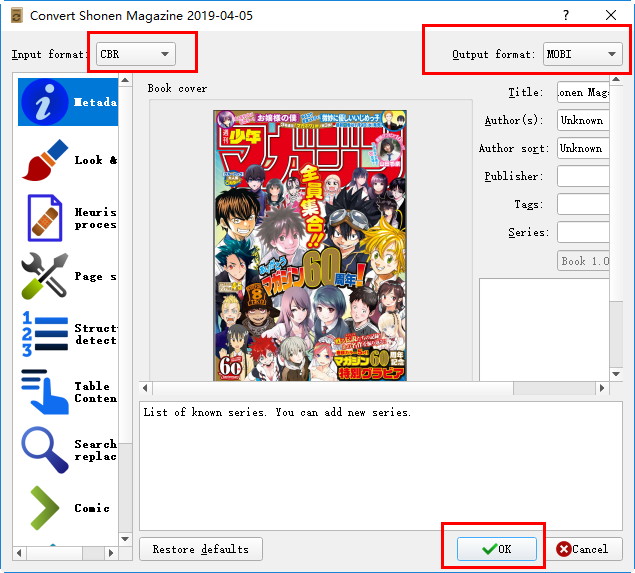This screenshot has height=573, width=635.
Task: Click the book cover thumbnail
Action: (310, 245)
